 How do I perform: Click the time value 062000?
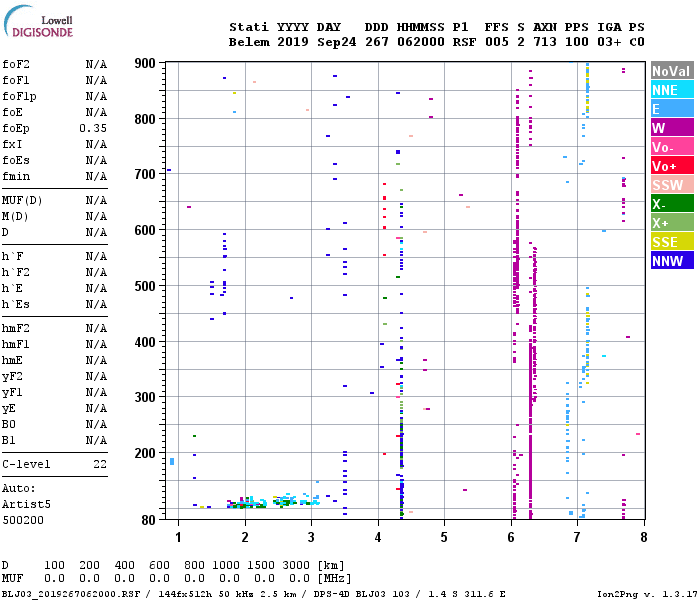click(421, 42)
